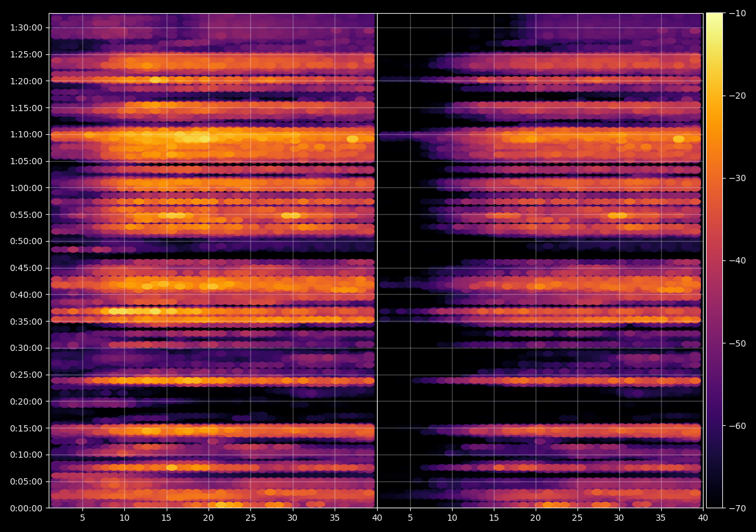Click the 1:15:00 time axis label
Screen dimensions: 756x532
click(x=26, y=107)
